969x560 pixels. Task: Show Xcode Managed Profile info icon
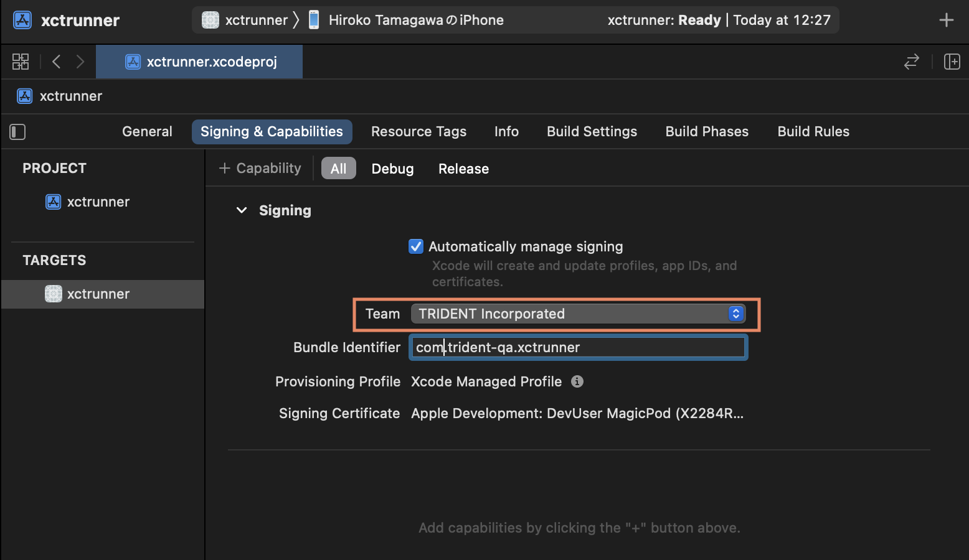click(x=577, y=381)
